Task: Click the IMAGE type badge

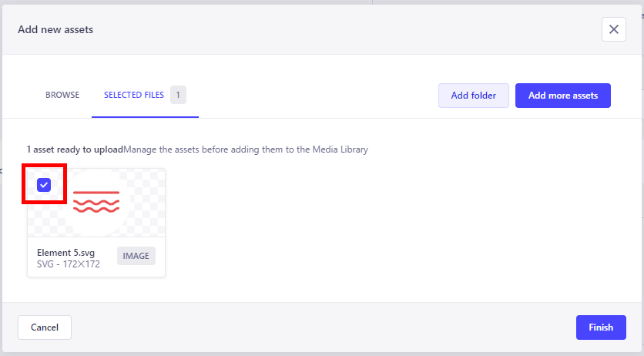Action: point(136,256)
